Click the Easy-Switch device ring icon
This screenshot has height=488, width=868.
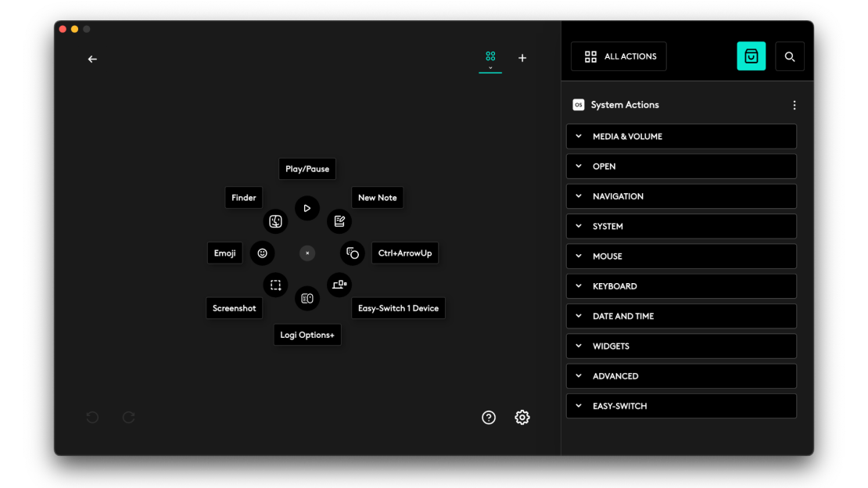coord(339,285)
